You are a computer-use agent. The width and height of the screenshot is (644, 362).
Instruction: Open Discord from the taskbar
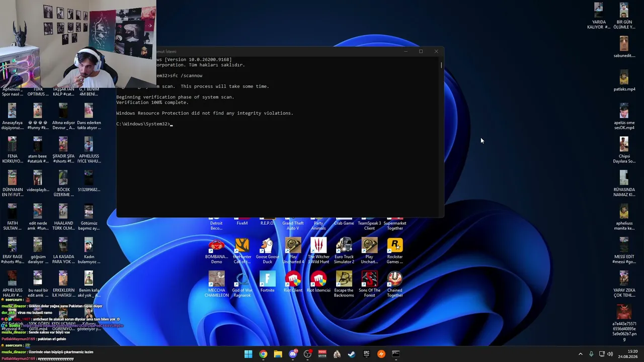[293, 354]
